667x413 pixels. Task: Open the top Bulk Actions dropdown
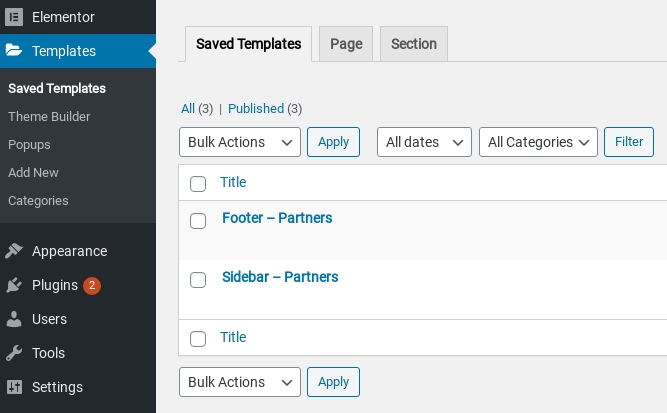tap(240, 142)
